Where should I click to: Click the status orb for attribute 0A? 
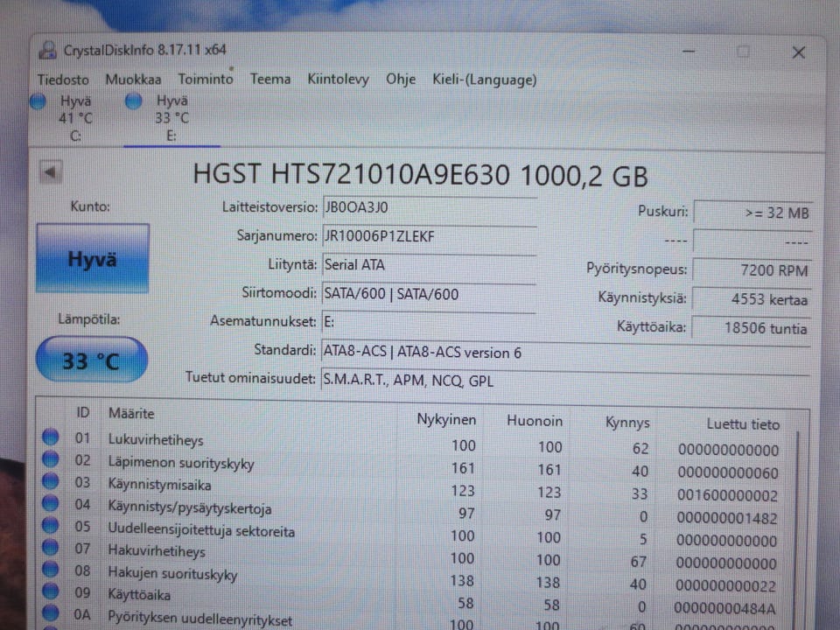pyautogui.click(x=51, y=612)
